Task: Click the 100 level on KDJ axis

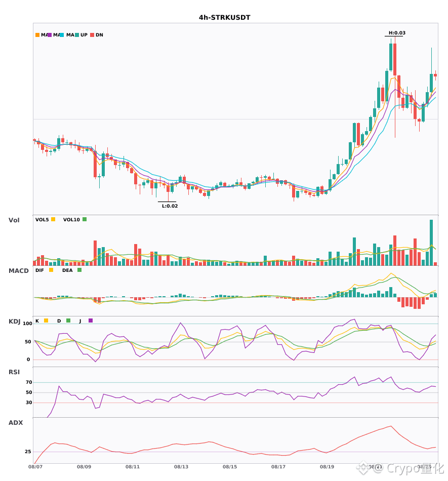Action: pos(27,324)
